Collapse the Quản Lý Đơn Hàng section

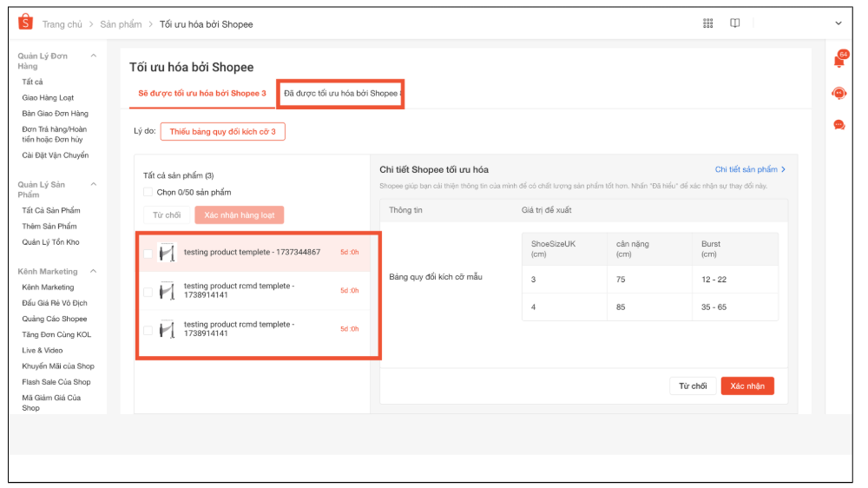coord(94,56)
